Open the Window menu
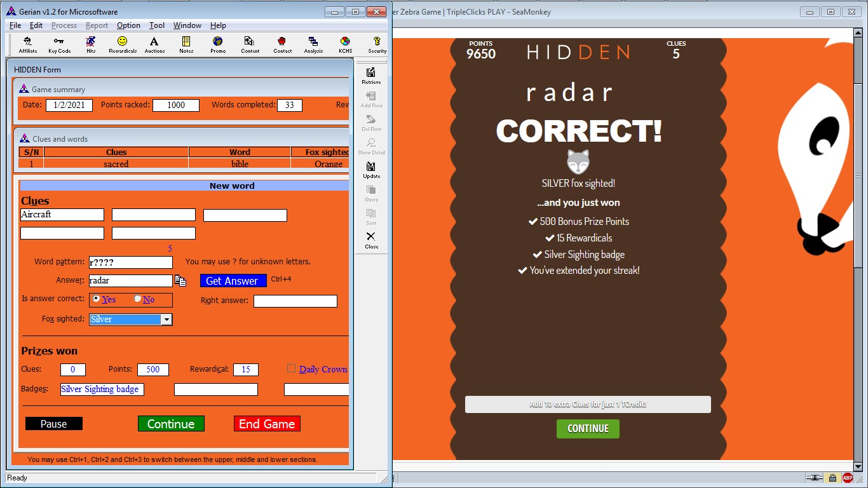The width and height of the screenshot is (868, 488). click(187, 25)
